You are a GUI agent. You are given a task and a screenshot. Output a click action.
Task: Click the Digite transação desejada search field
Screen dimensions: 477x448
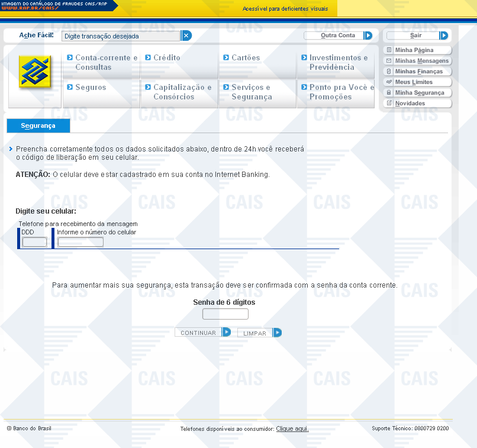[121, 36]
